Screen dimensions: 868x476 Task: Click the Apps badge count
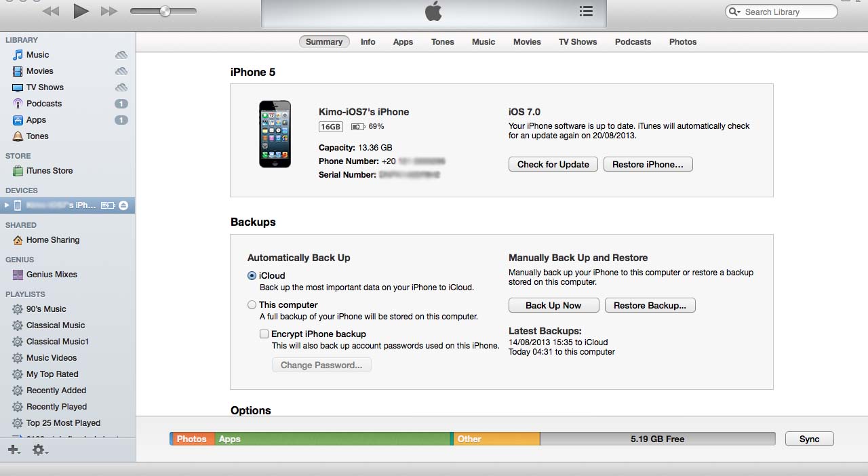tap(121, 120)
